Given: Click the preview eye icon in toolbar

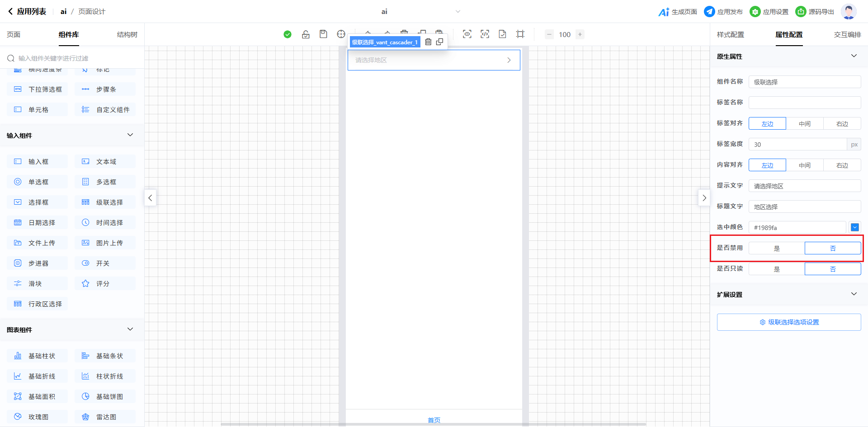Looking at the screenshot, I should [x=467, y=34].
